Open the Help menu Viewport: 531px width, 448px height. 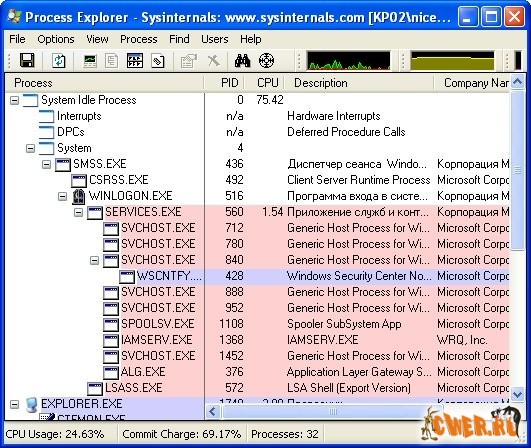(251, 39)
